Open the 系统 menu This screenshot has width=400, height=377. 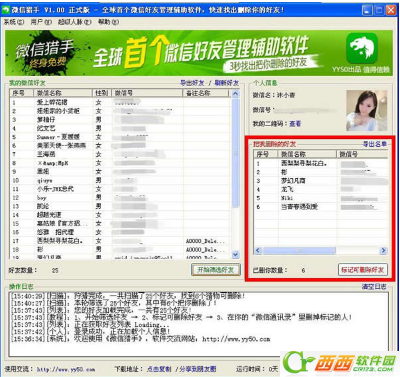pyautogui.click(x=13, y=22)
